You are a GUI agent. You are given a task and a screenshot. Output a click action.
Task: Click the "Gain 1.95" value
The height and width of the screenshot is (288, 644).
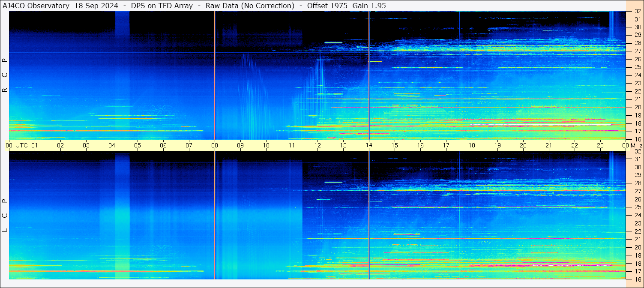(x=369, y=6)
